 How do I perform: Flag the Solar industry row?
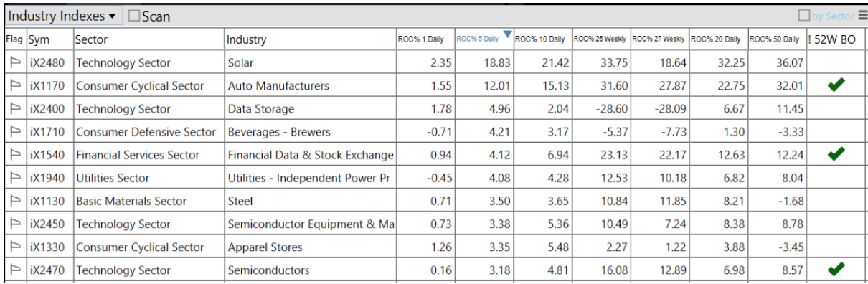coord(14,63)
